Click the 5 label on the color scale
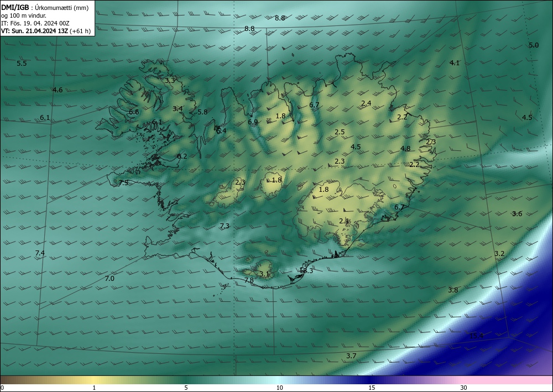The height and width of the screenshot is (392, 553). click(186, 388)
